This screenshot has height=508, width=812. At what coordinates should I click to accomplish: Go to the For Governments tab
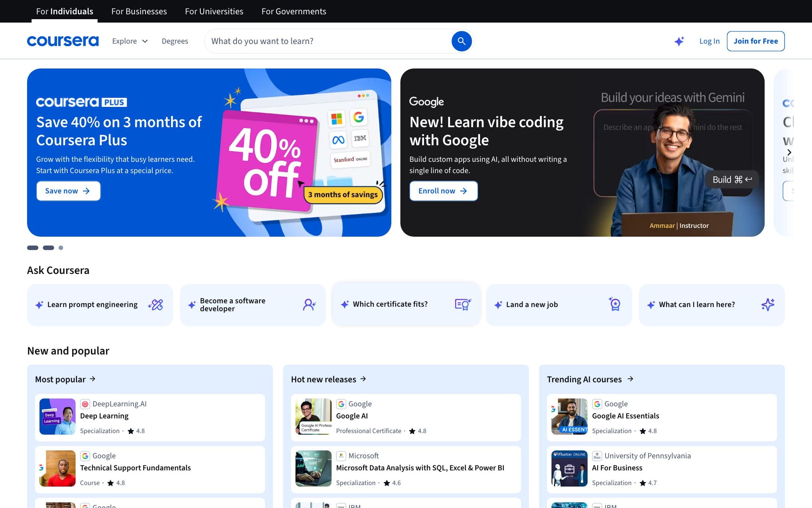(x=294, y=11)
